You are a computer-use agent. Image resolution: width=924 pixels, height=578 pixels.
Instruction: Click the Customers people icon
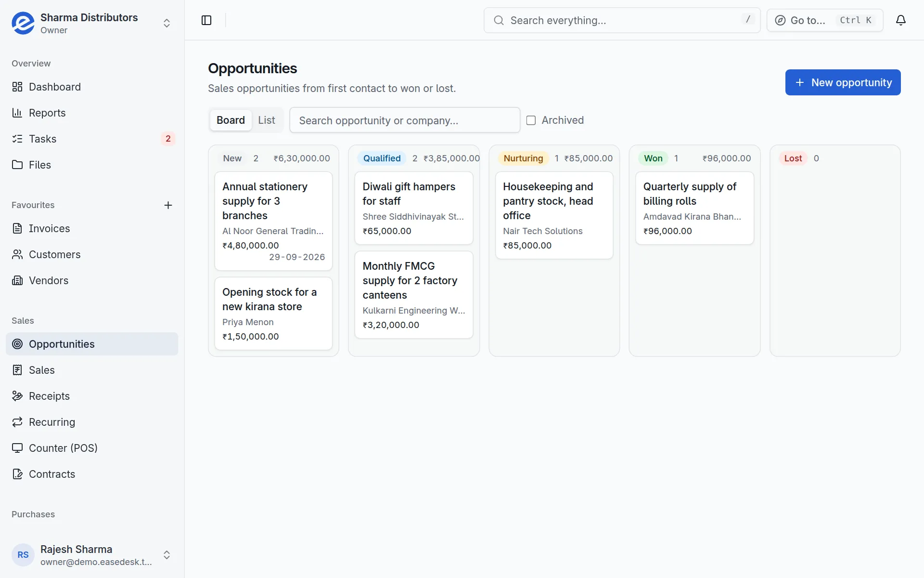click(17, 254)
